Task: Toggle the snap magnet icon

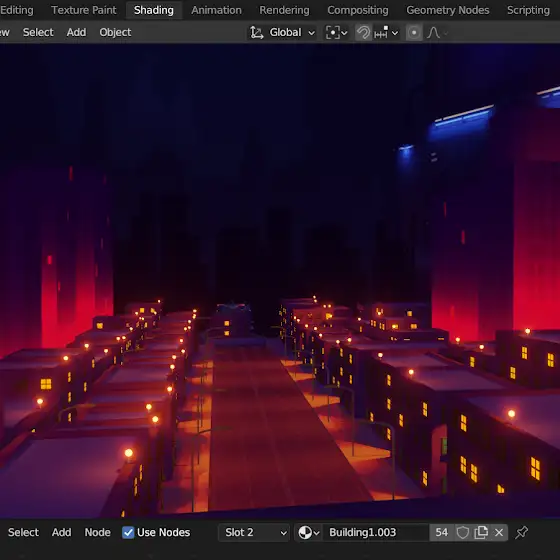Action: [363, 32]
